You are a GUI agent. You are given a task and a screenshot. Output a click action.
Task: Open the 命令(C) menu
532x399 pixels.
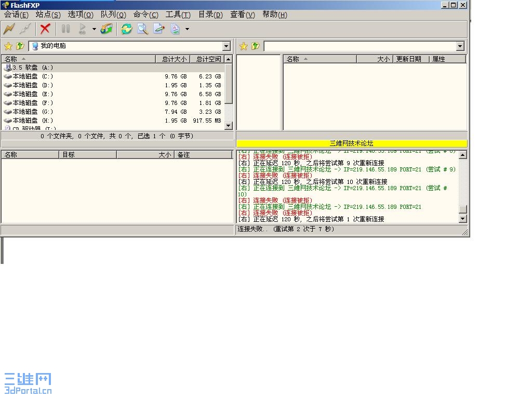[145, 15]
